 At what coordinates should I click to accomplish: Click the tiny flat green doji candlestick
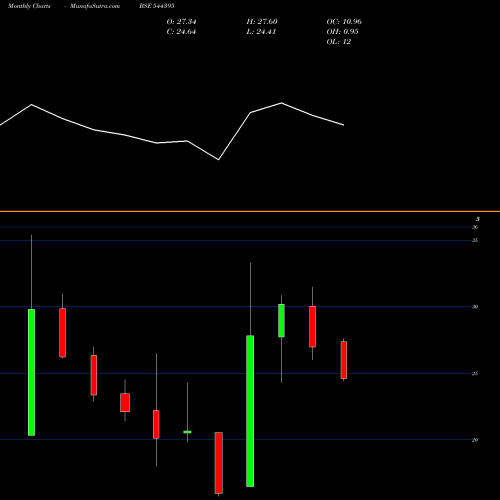pyautogui.click(x=187, y=432)
